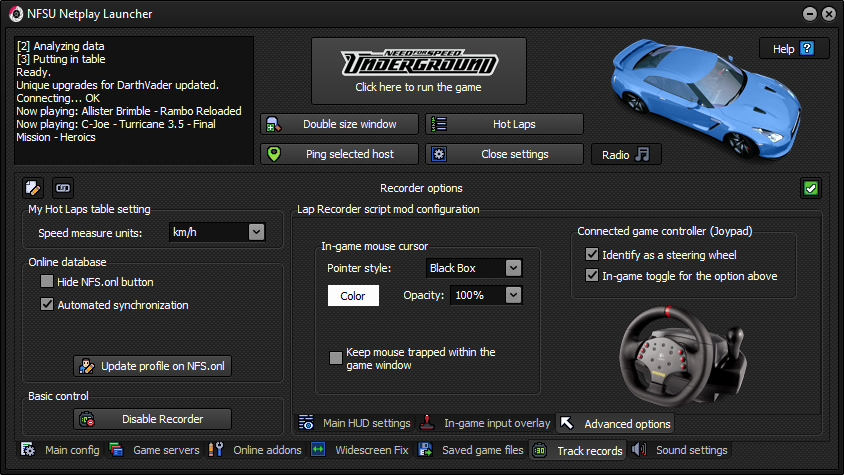The height and width of the screenshot is (475, 844).
Task: Toggle Hide NFS.onl button checkbox
Action: (47, 281)
